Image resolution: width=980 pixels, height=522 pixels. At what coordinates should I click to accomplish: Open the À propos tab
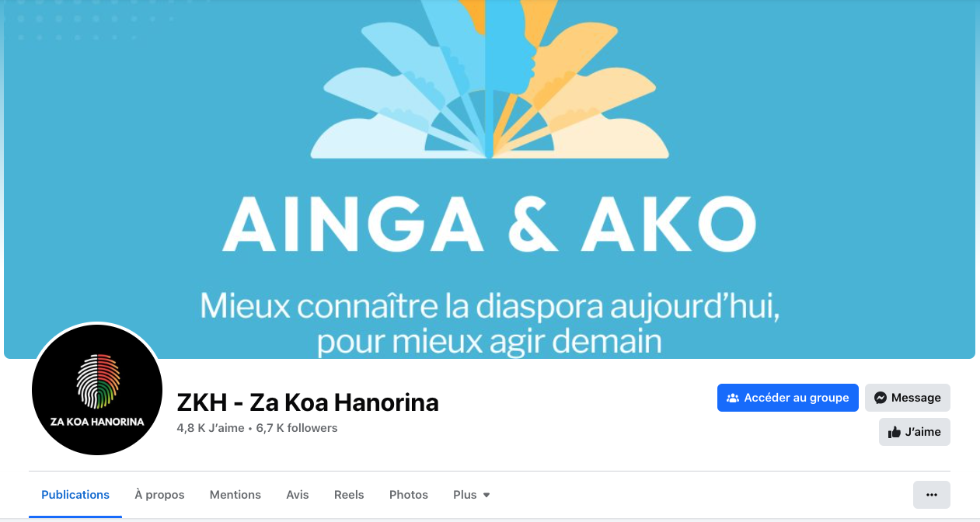(x=159, y=495)
